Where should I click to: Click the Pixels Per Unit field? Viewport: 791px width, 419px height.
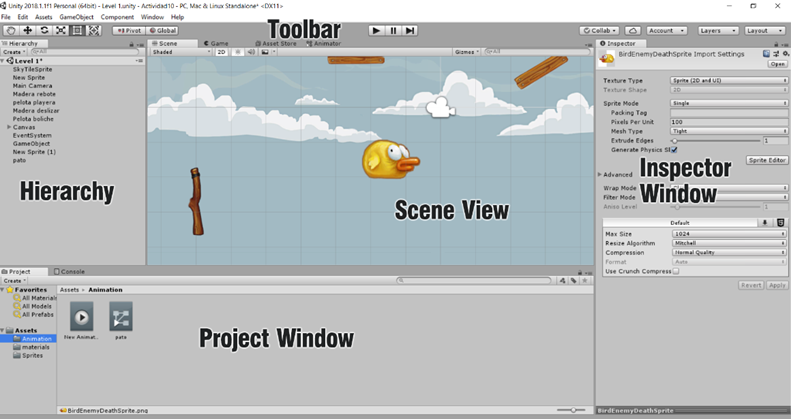729,122
